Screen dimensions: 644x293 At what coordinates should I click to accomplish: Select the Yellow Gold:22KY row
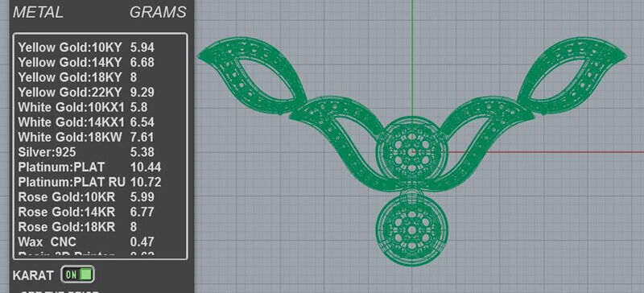click(101, 92)
